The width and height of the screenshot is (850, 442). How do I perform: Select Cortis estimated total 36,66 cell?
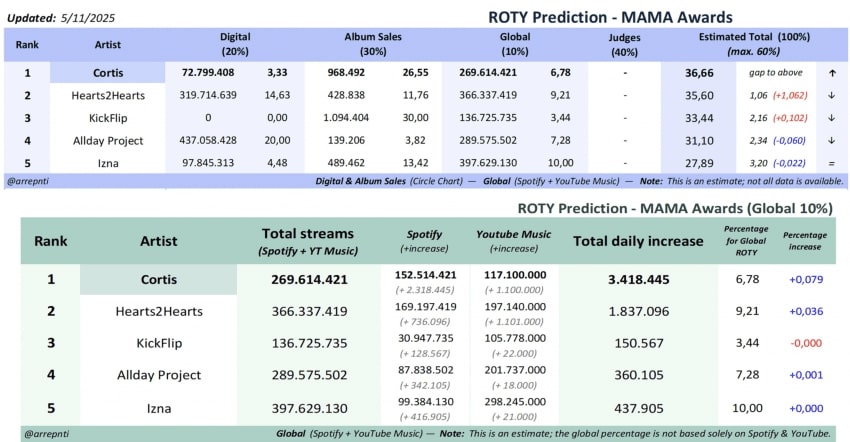pos(698,73)
